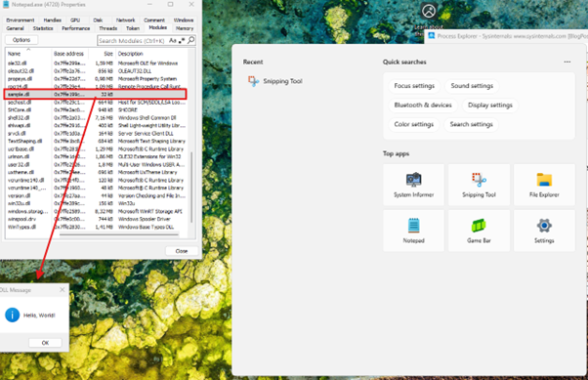Select the oleaut32.dll module row
This screenshot has height=380, width=588.
tap(97, 71)
